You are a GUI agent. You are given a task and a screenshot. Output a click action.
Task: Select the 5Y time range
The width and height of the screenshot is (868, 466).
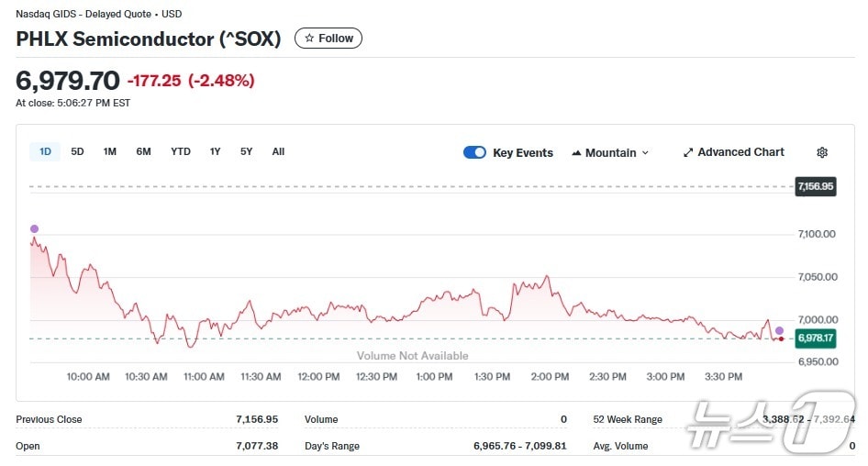(246, 151)
